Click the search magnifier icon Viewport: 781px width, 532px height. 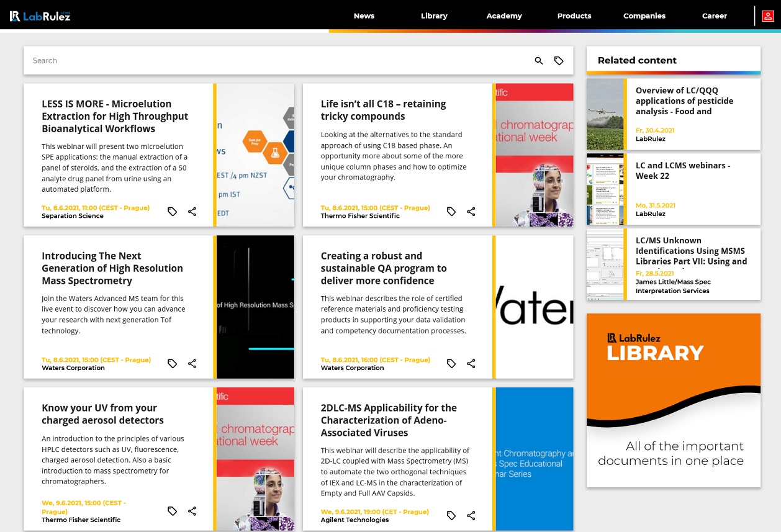[x=539, y=61]
